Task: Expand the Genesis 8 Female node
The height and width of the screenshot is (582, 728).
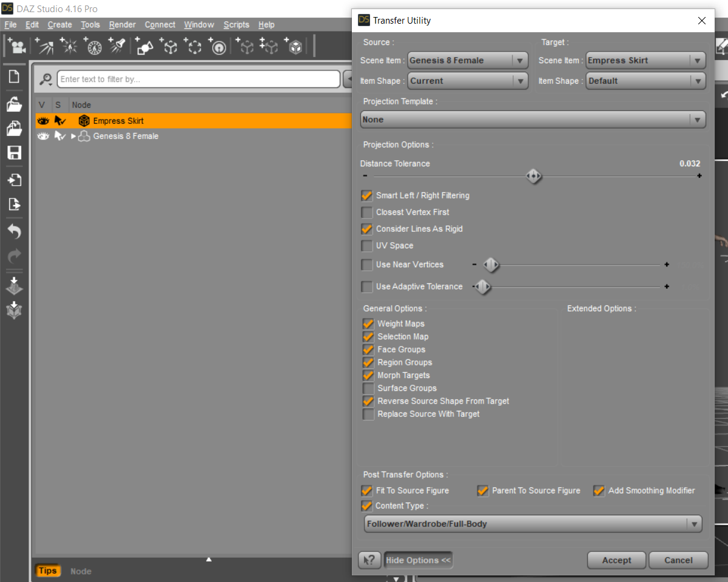Action: (73, 137)
